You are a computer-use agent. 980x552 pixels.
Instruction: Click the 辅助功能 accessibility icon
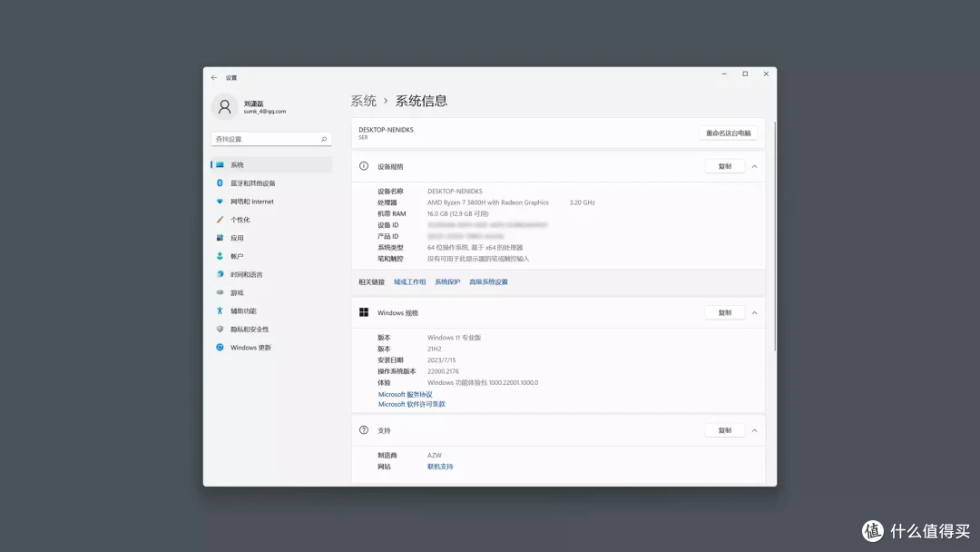(x=220, y=310)
